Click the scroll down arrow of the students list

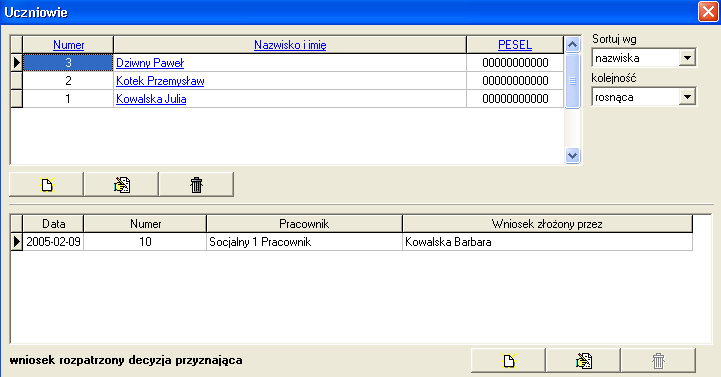coord(572,155)
